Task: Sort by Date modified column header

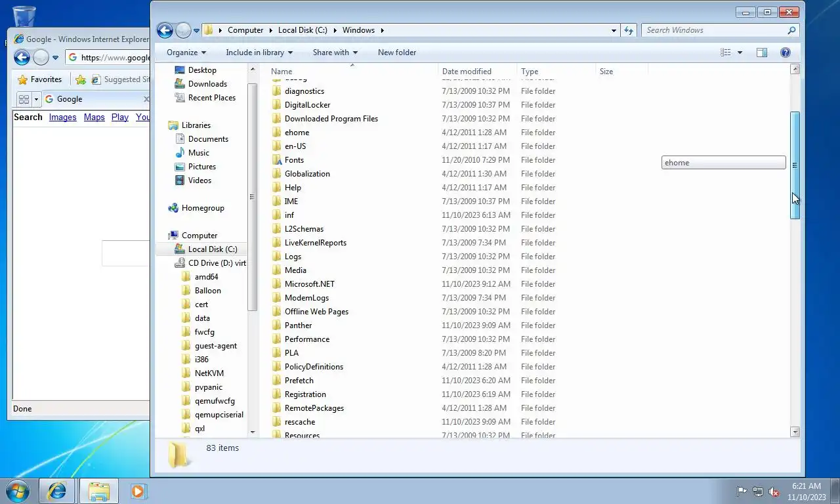Action: [x=477, y=72]
